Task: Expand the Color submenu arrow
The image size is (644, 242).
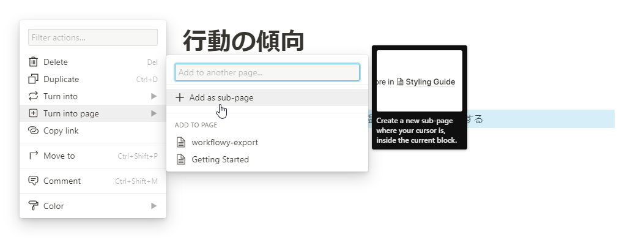Action: tap(154, 206)
